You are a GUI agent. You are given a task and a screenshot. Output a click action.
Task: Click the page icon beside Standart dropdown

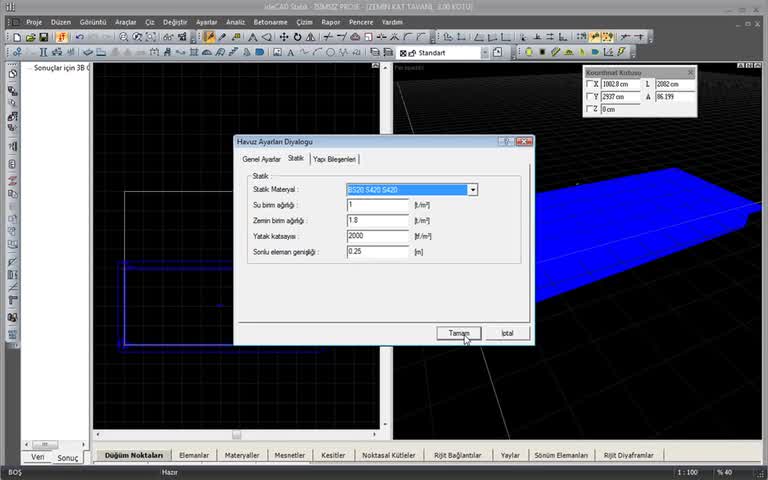(x=498, y=52)
